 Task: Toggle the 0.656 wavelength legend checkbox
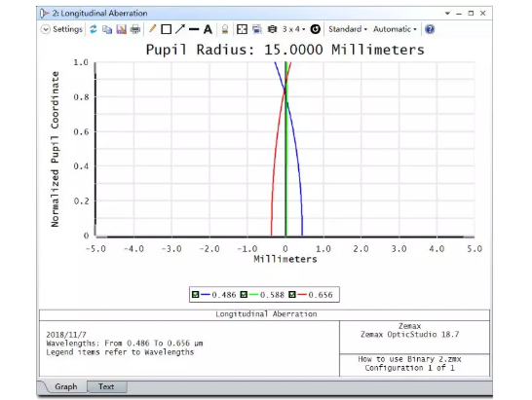[292, 295]
